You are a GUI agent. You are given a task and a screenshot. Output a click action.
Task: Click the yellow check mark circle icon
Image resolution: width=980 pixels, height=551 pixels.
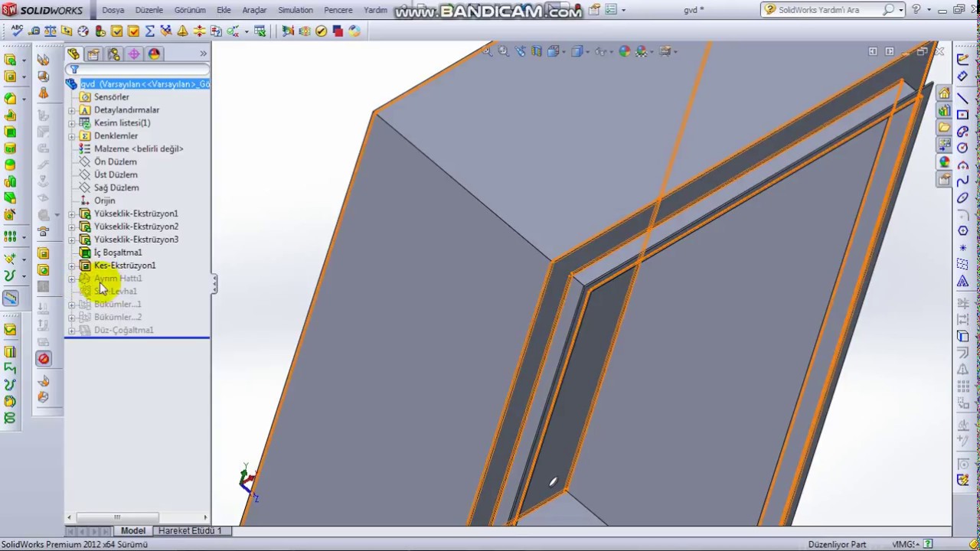pyautogui.click(x=321, y=31)
